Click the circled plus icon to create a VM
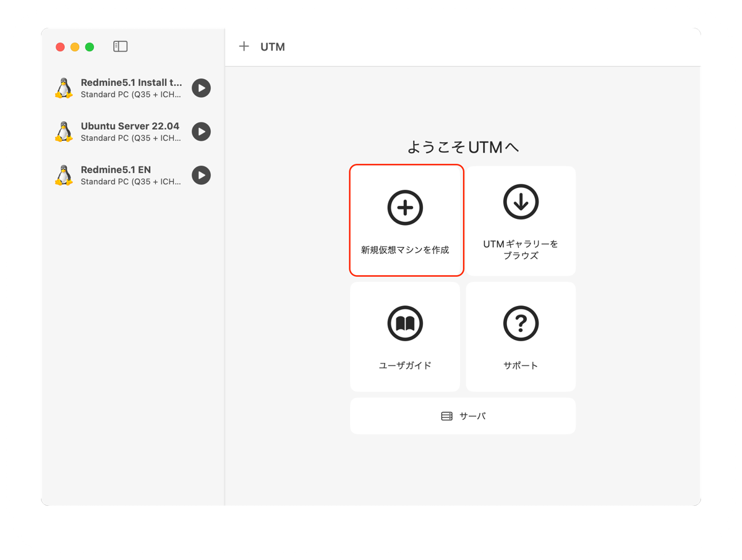Viewport: 742px width, 560px height. coord(405,208)
